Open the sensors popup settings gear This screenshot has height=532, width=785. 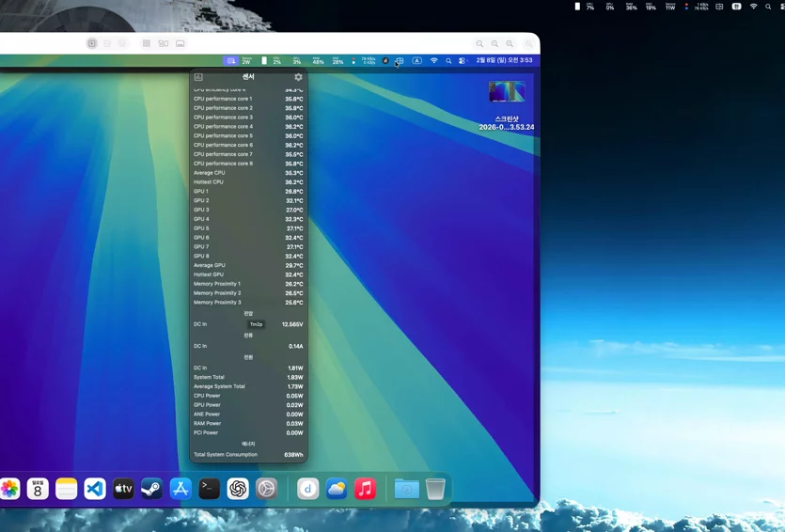[x=298, y=77]
